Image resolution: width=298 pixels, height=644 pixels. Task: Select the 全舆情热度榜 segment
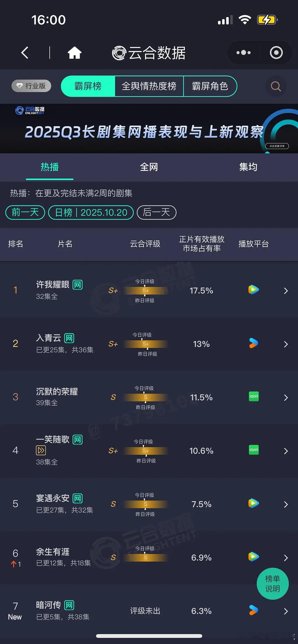[149, 86]
